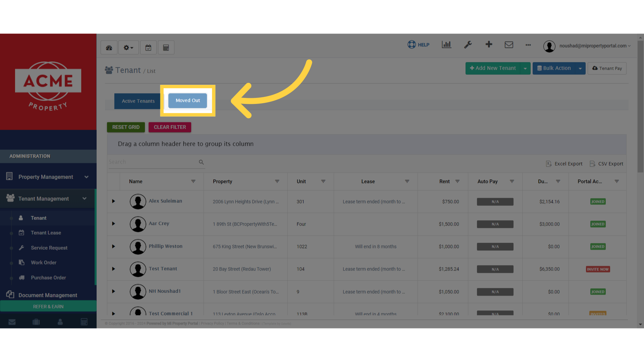The image size is (644, 362).
Task: Open the calendar check toolbar icon
Action: click(x=148, y=48)
